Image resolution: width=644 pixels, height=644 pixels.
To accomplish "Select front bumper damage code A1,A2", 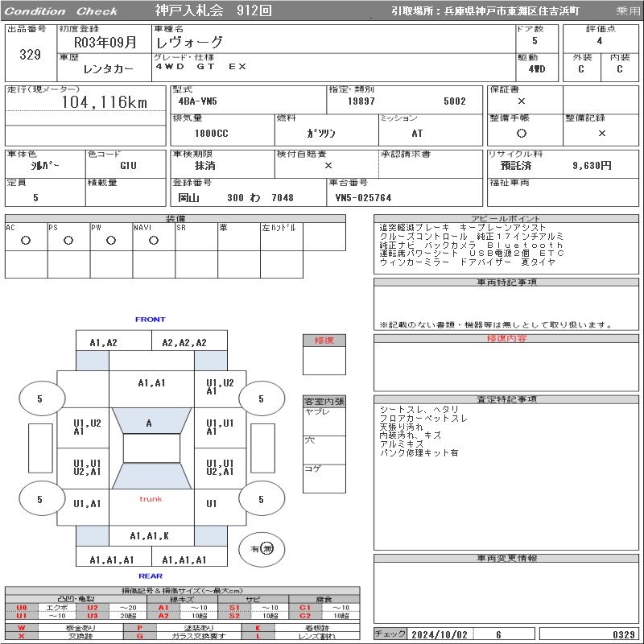I will coord(104,343).
